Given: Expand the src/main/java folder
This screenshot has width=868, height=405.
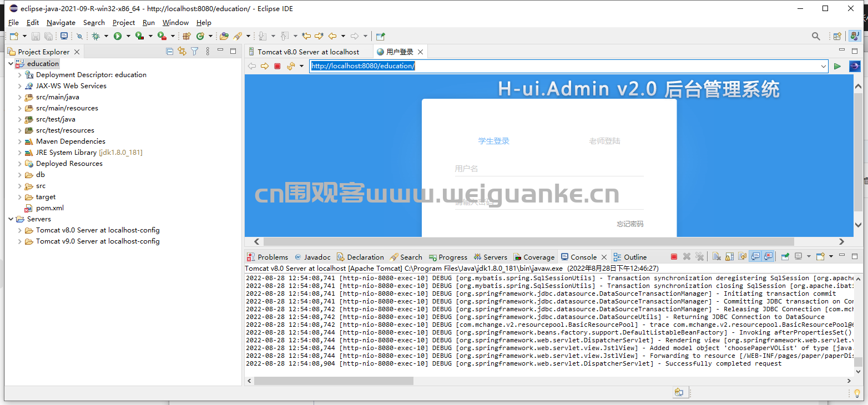Looking at the screenshot, I should [x=20, y=97].
